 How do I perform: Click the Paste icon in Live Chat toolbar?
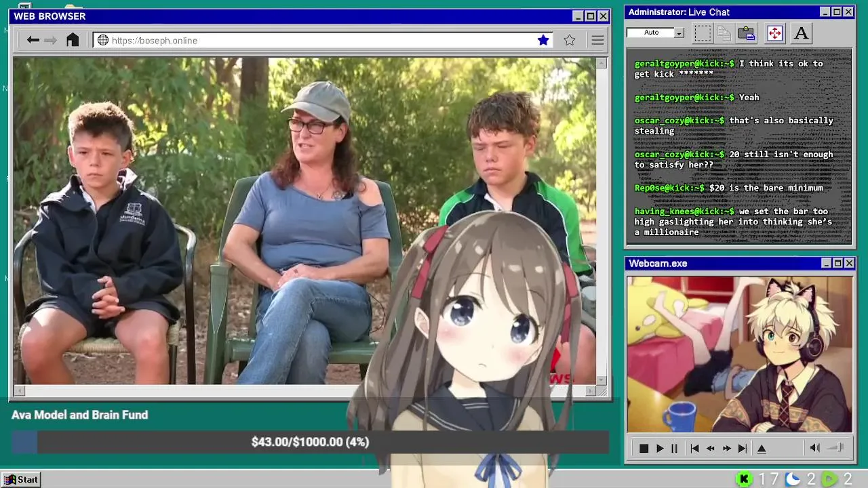tap(747, 33)
